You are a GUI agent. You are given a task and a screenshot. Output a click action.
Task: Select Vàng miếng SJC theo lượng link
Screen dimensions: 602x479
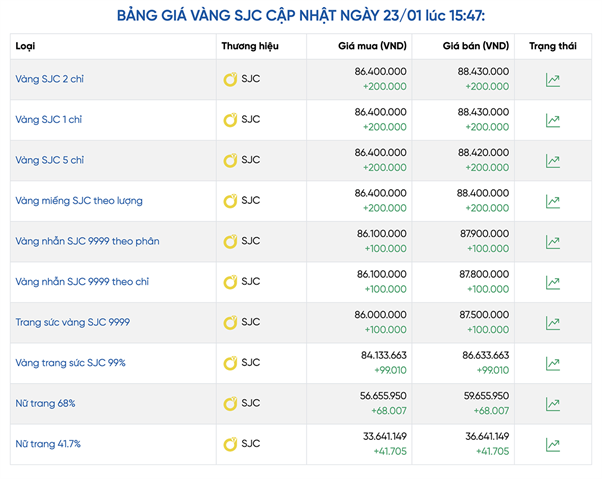point(78,201)
